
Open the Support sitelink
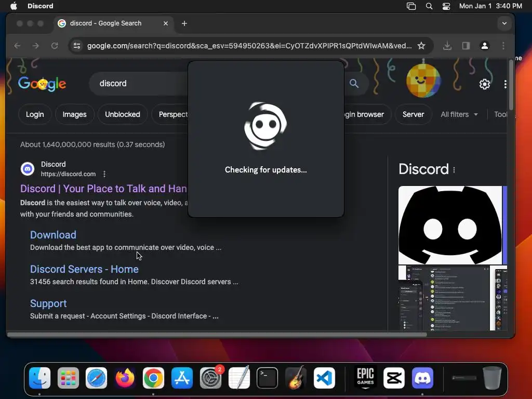click(x=48, y=303)
